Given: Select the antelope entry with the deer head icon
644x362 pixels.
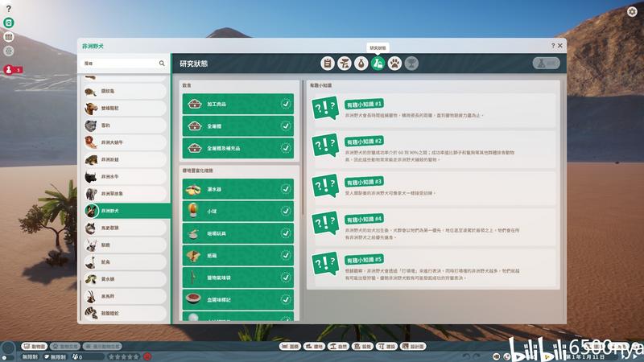Looking at the screenshot, I should [x=125, y=245].
